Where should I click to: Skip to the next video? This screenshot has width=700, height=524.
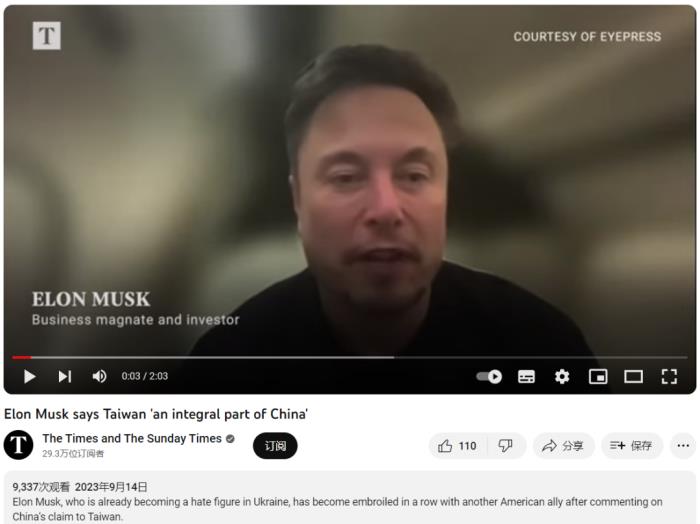point(65,376)
